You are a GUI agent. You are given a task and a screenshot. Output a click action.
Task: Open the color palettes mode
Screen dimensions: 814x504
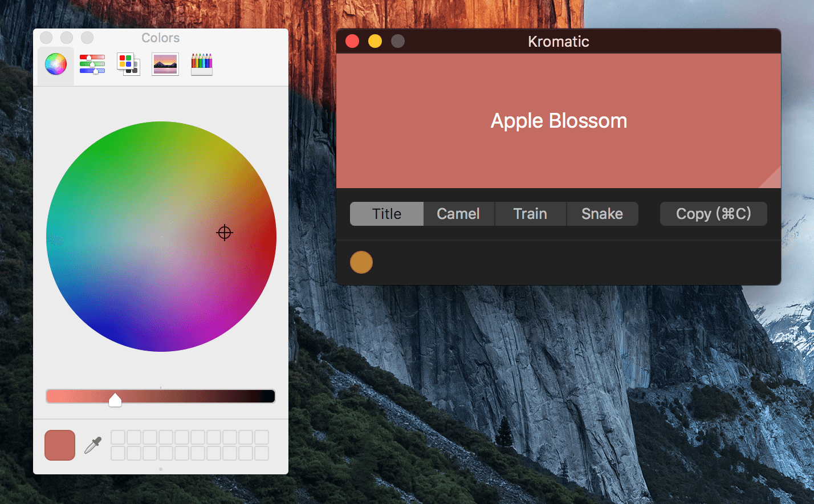(128, 64)
